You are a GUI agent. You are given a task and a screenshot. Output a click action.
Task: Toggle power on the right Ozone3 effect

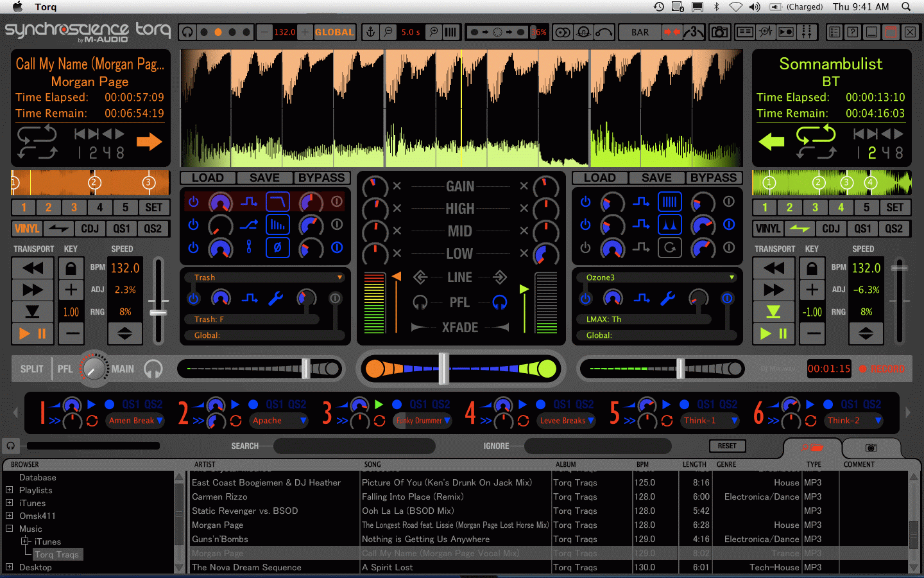[x=585, y=298]
